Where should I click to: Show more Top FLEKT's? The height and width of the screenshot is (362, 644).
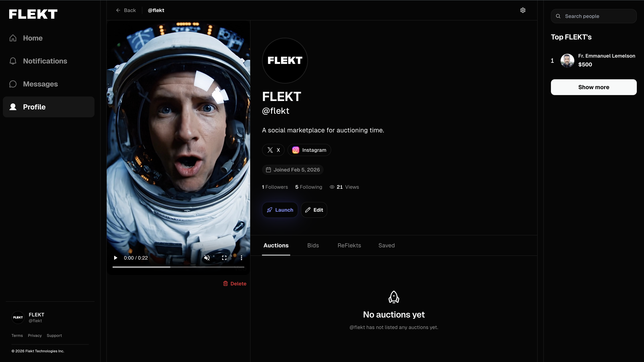click(x=594, y=87)
